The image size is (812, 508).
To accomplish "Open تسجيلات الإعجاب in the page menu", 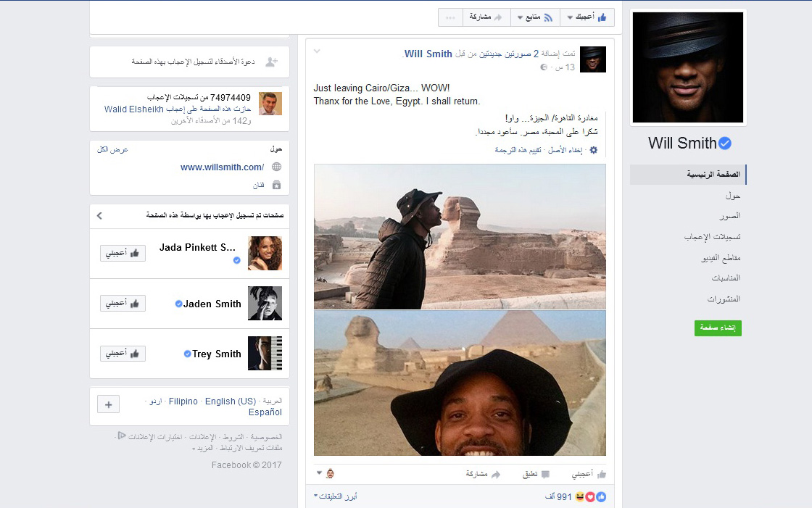I will pyautogui.click(x=712, y=237).
